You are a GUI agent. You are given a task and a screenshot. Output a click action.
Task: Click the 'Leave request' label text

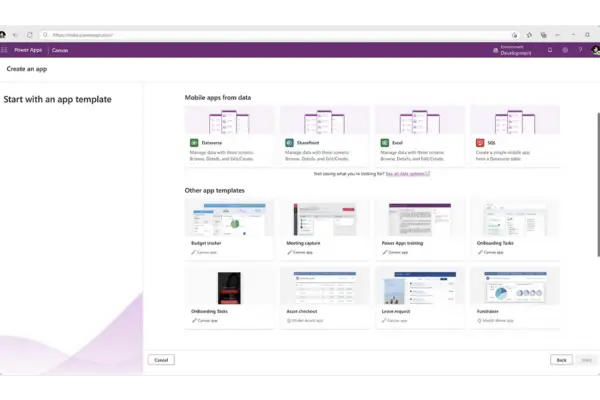396,312
